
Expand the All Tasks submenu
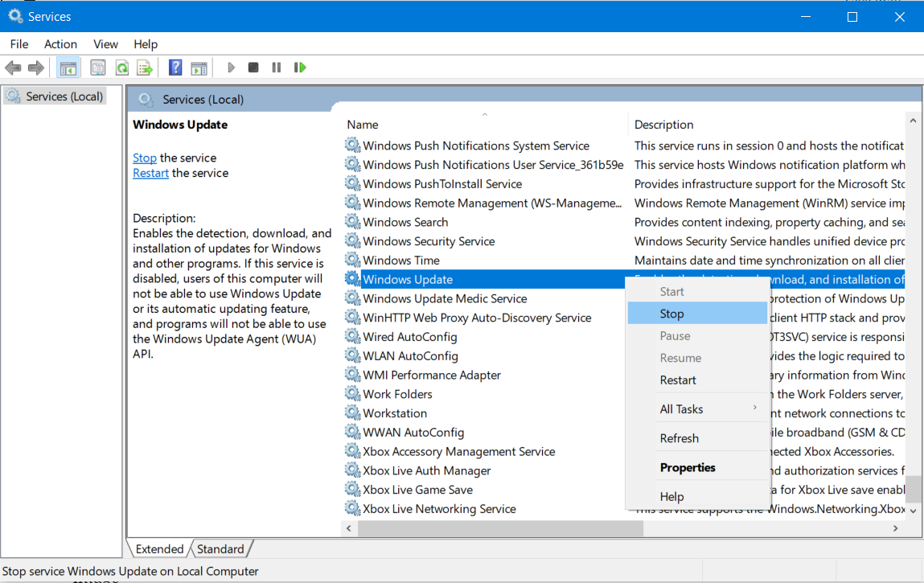coord(698,409)
